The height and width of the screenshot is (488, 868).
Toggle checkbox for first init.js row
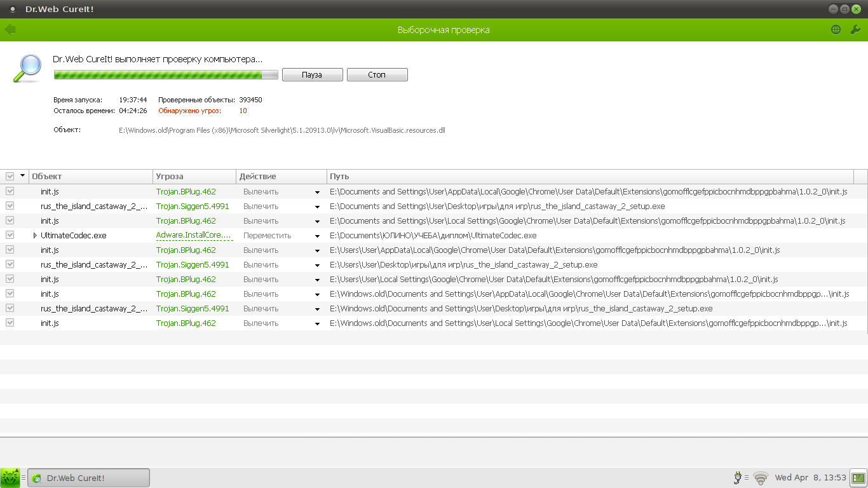tap(10, 191)
